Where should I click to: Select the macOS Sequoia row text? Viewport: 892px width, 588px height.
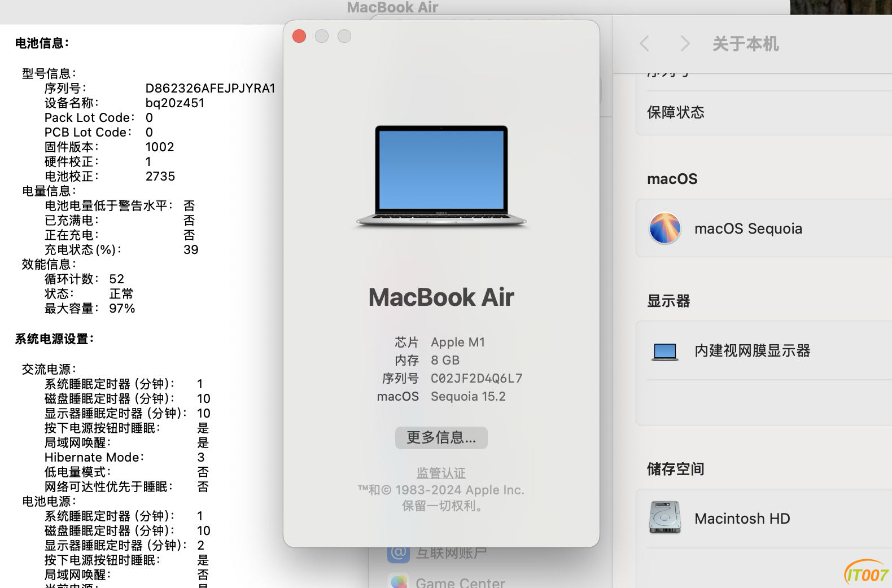tap(748, 229)
